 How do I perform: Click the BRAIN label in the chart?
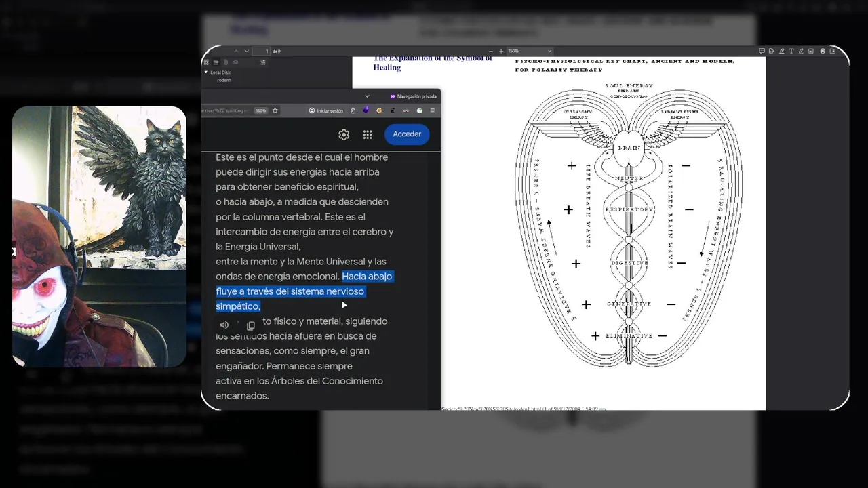629,148
